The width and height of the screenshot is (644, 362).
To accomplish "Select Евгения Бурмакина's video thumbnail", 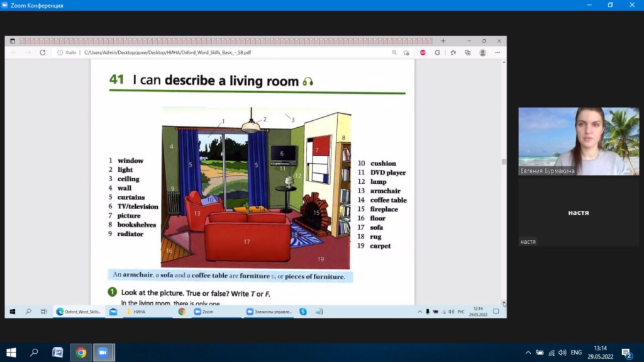I will (x=579, y=141).
